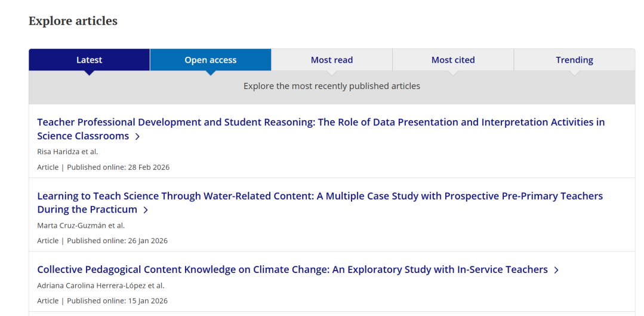Click the 'Explore the most recently published articles' description
The image size is (644, 316).
point(331,86)
